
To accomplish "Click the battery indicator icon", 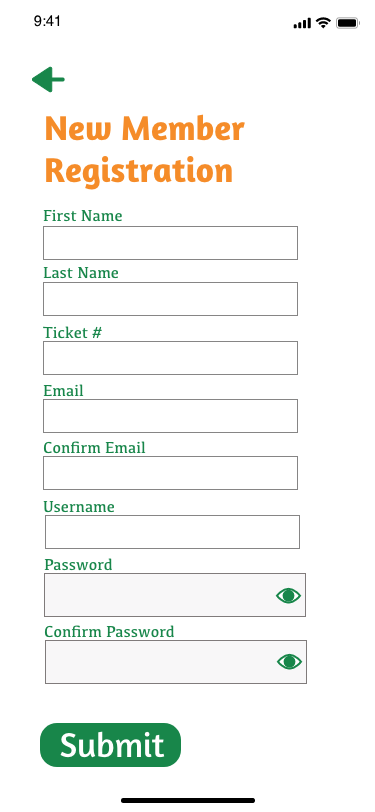I will coord(347,23).
